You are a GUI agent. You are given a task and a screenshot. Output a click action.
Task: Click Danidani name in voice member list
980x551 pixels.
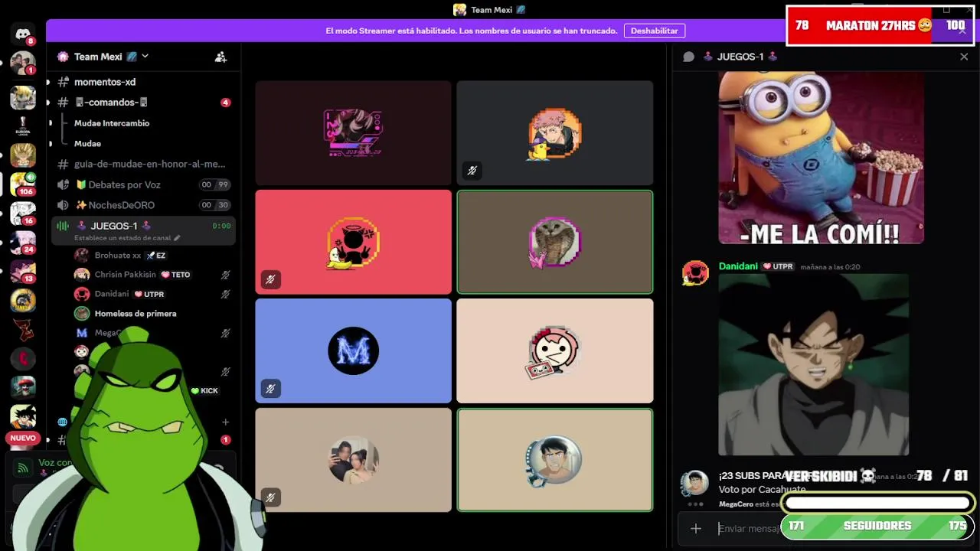coord(112,294)
